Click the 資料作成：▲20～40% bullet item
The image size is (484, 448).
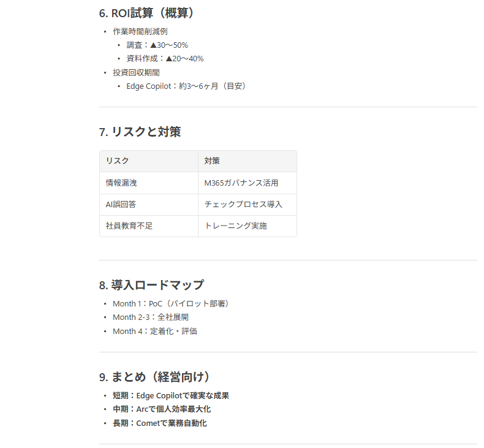165,59
